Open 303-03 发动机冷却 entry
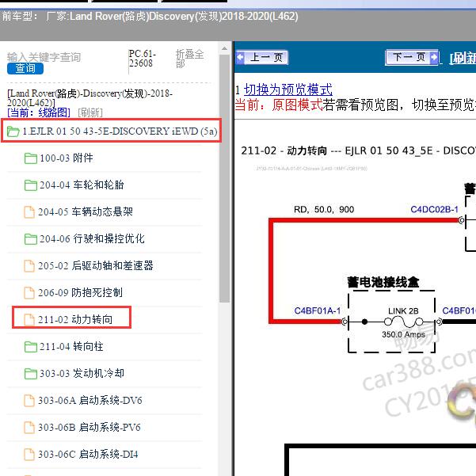The height and width of the screenshot is (476, 476). click(x=82, y=373)
